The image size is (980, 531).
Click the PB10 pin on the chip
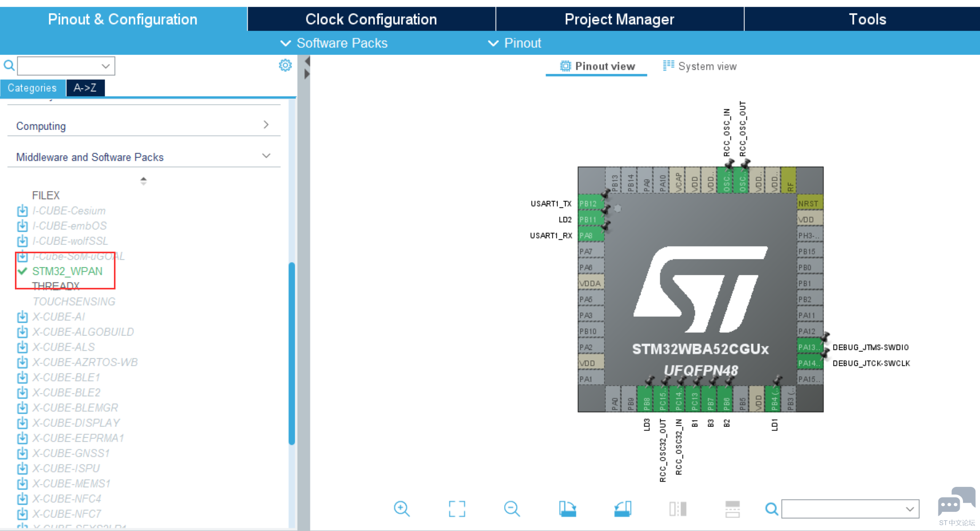point(591,331)
